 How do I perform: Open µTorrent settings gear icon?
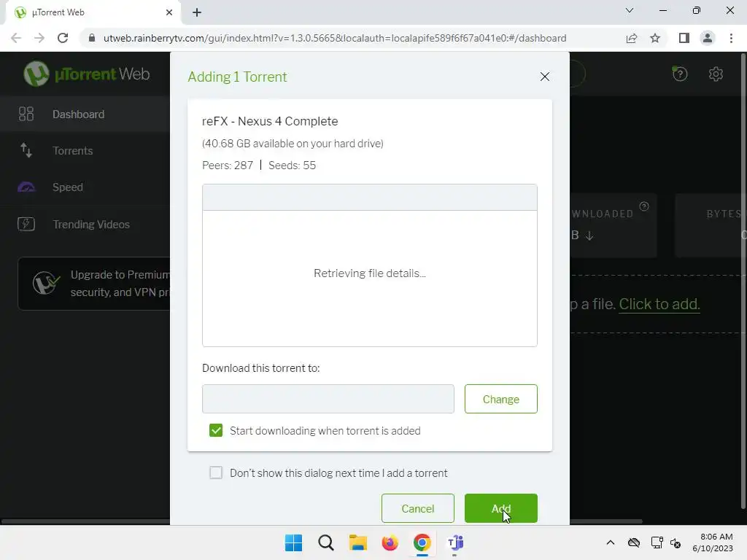coord(716,74)
